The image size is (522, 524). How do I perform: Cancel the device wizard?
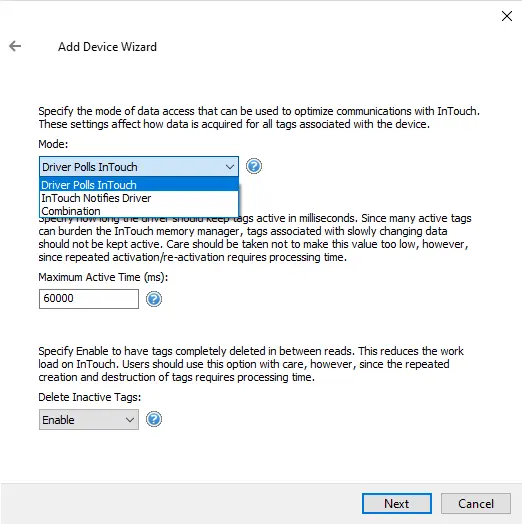point(476,503)
